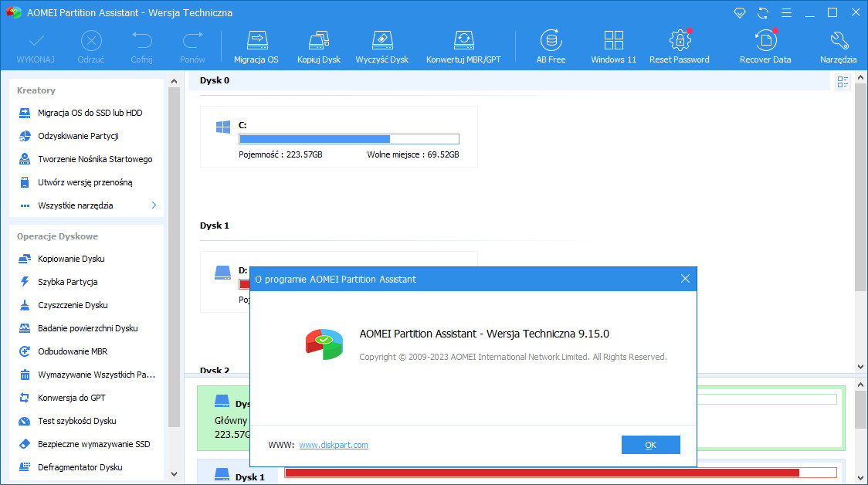Select Tworzenie Nośnika Startowego
This screenshot has width=868, height=485.
87,159
